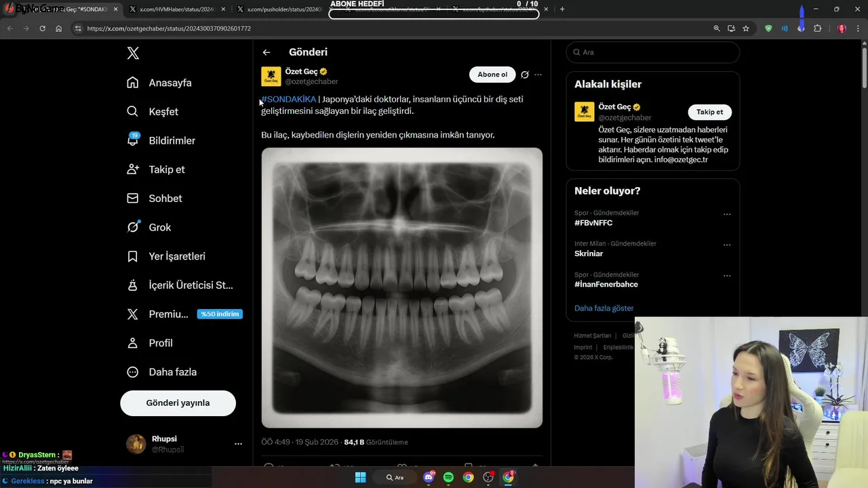Click the 84,1 B Görüntüleme count

tap(376, 442)
